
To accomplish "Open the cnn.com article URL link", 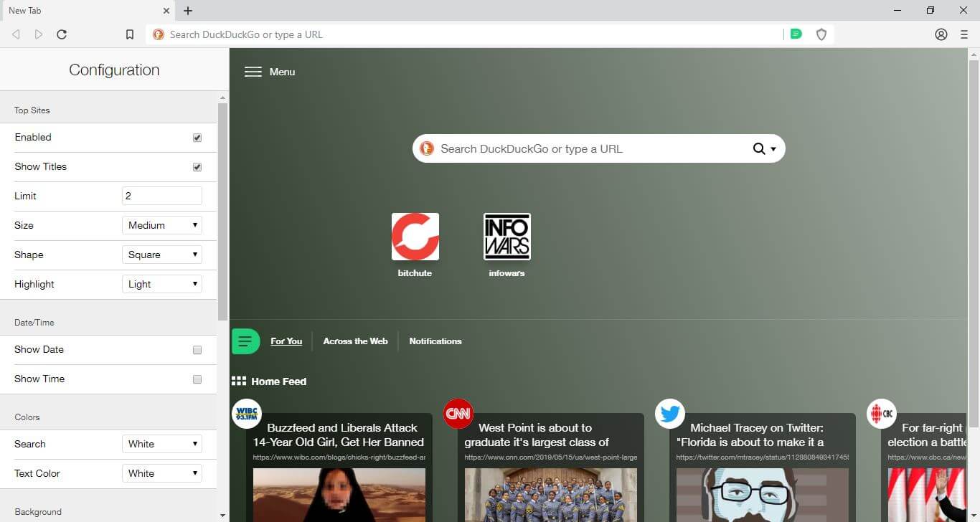I will [551, 457].
